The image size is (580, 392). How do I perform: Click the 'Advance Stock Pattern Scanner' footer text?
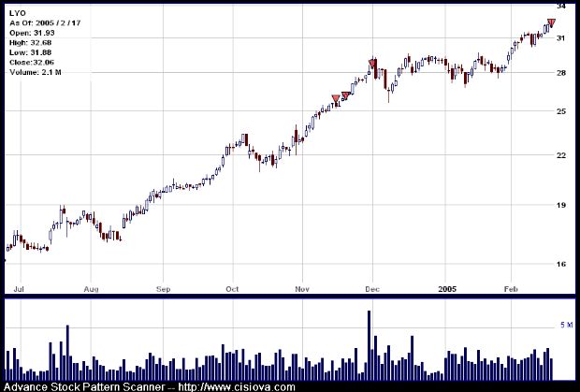(84, 387)
